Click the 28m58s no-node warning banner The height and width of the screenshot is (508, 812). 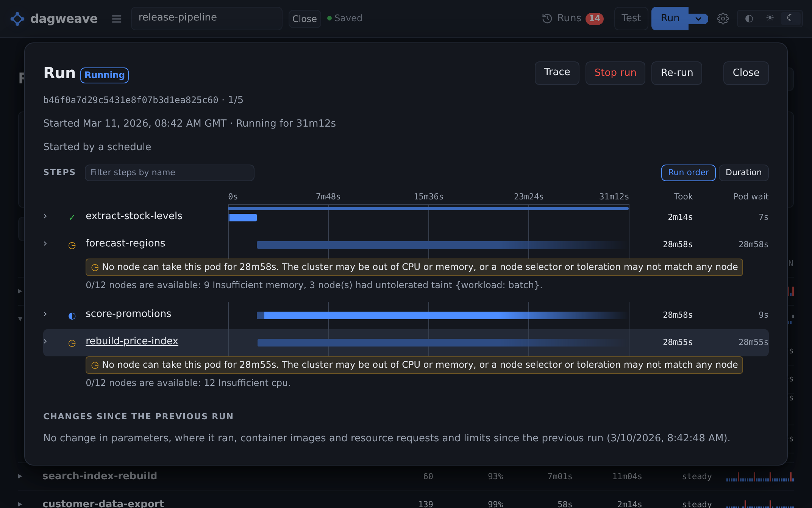coord(414,267)
